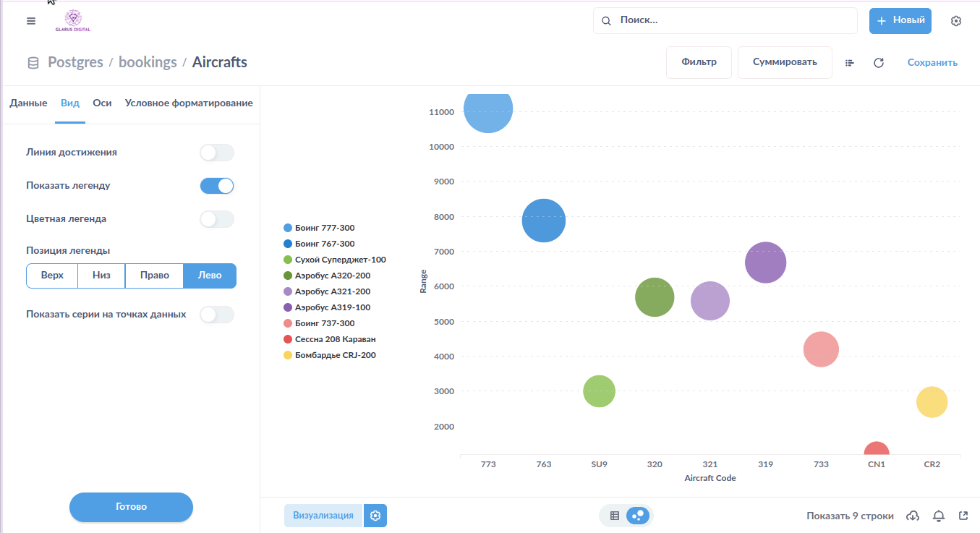Refresh the query results
The image size is (980, 533).
coord(879,63)
